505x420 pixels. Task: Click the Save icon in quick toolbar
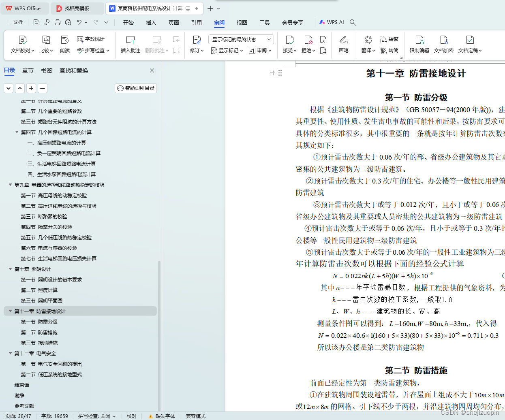36,22
